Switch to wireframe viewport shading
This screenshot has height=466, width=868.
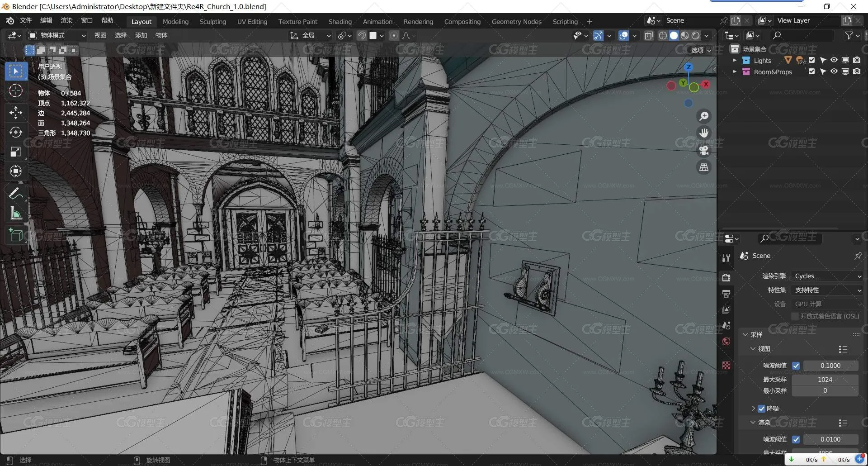[x=663, y=35]
